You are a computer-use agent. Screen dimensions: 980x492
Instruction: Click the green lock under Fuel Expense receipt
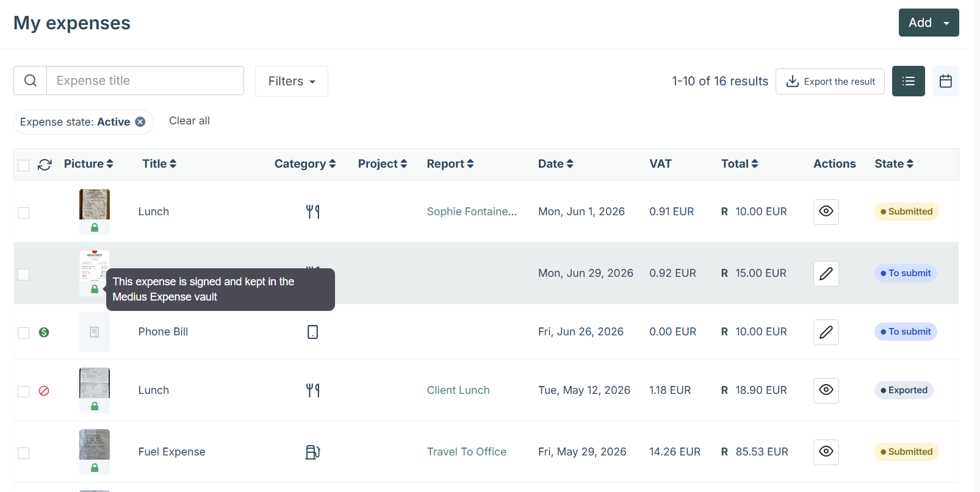[95, 468]
